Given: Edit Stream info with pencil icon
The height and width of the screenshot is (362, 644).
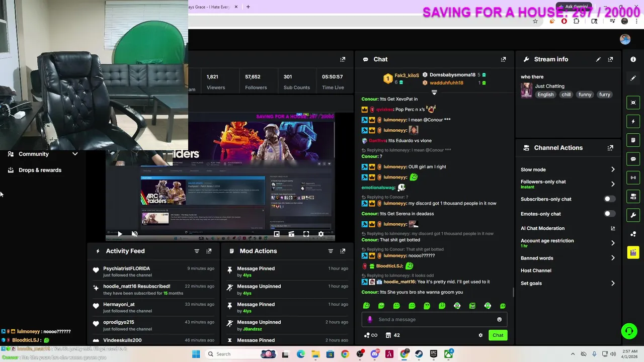Looking at the screenshot, I should coord(598,59).
